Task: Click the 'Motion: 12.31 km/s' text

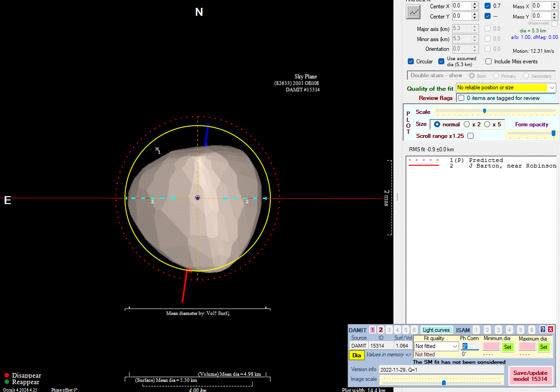Action: [x=534, y=51]
